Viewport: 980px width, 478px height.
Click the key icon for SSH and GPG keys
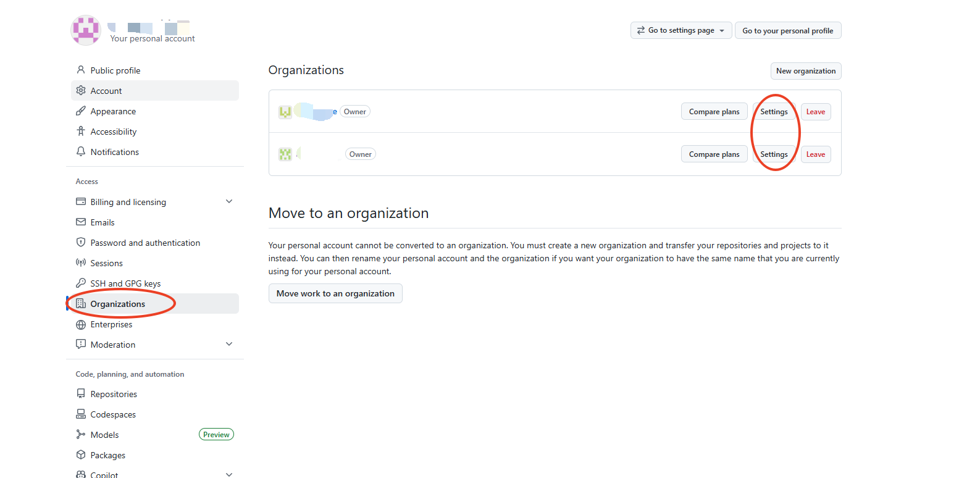coord(81,283)
